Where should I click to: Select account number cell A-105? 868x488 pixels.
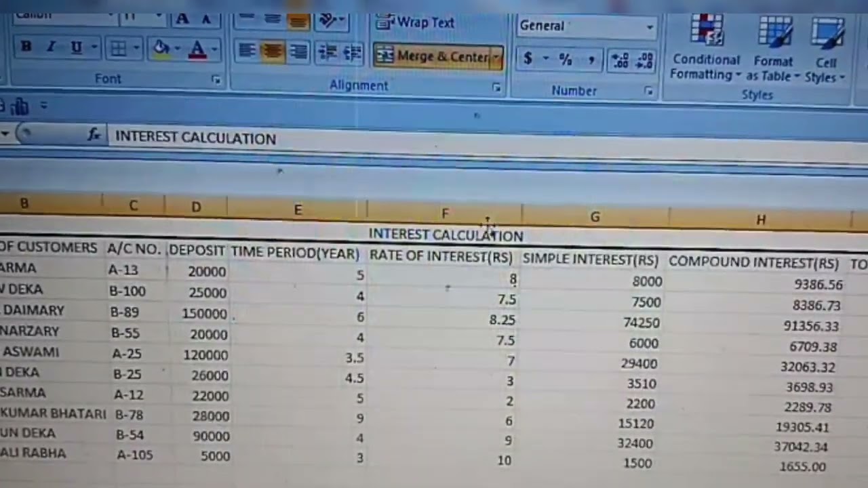(x=134, y=455)
